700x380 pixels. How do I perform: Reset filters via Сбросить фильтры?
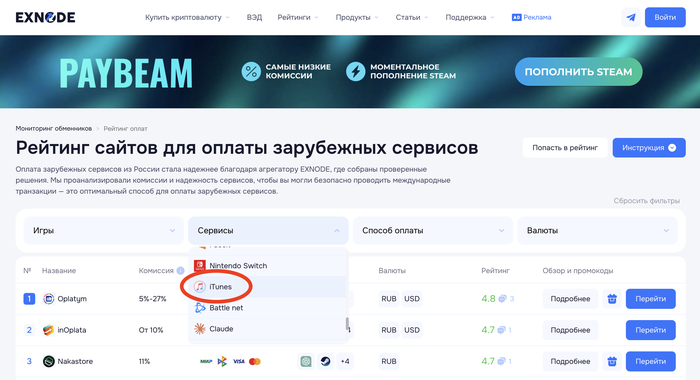pyautogui.click(x=646, y=201)
